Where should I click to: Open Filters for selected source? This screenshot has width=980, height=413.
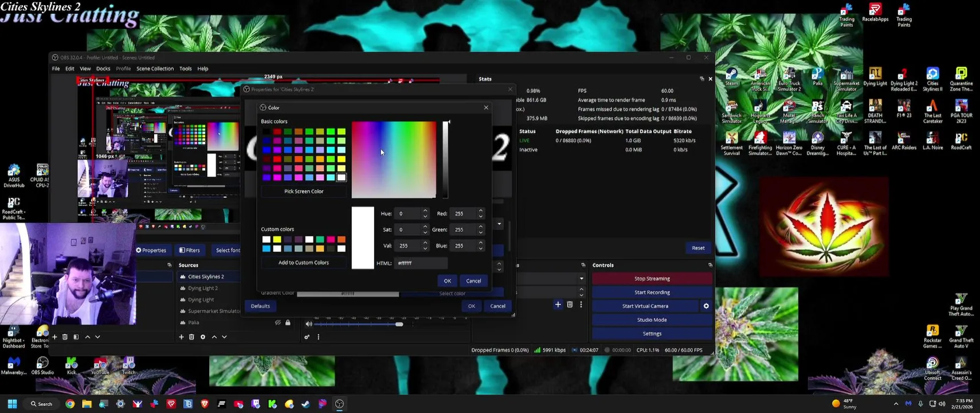pos(189,250)
